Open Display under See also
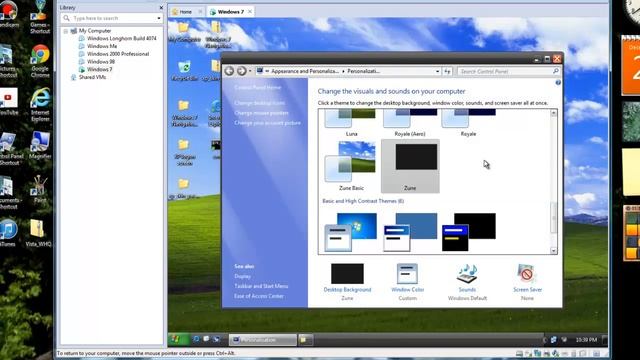640x360 pixels. click(242, 276)
